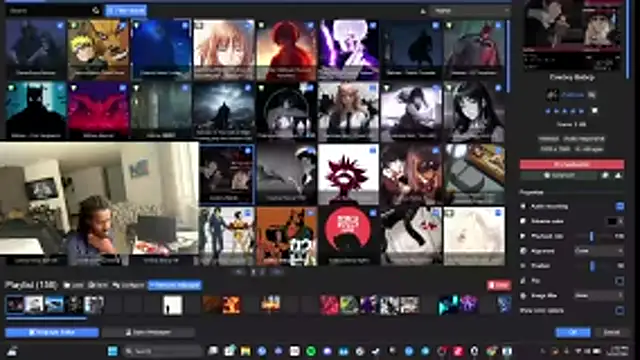Adjust the Playback rate slider
Screen dimensions: 640x360
(591, 236)
